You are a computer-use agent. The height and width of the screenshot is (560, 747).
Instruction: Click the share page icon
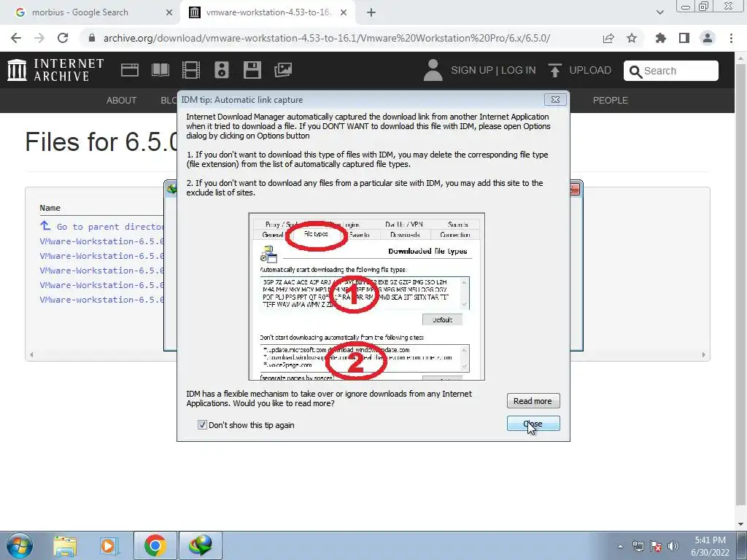(608, 38)
